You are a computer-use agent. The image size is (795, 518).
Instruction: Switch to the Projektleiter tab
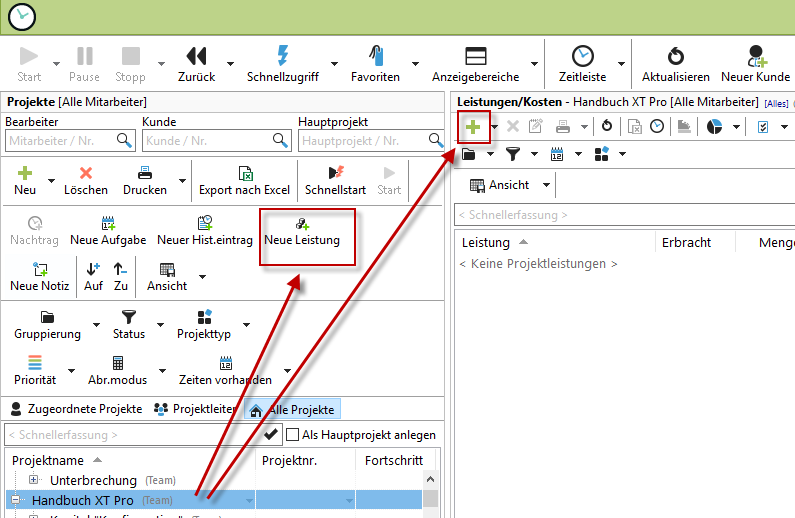click(197, 409)
